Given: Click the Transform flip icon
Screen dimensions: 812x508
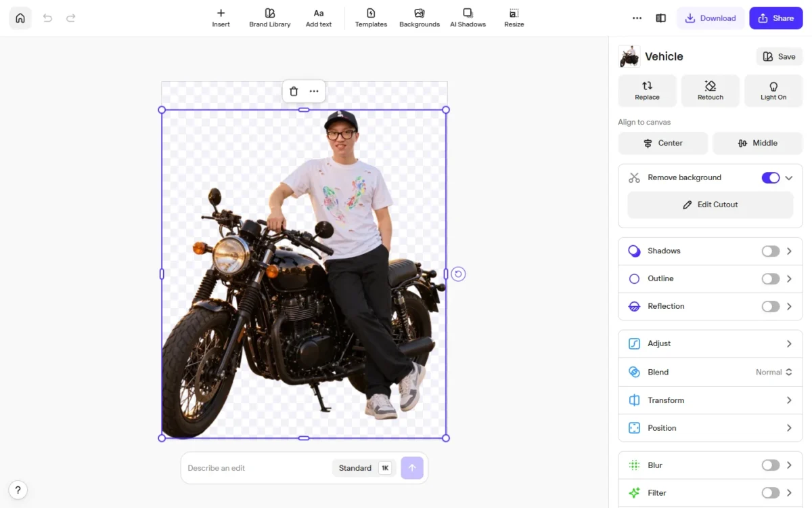Looking at the screenshot, I should [x=634, y=400].
